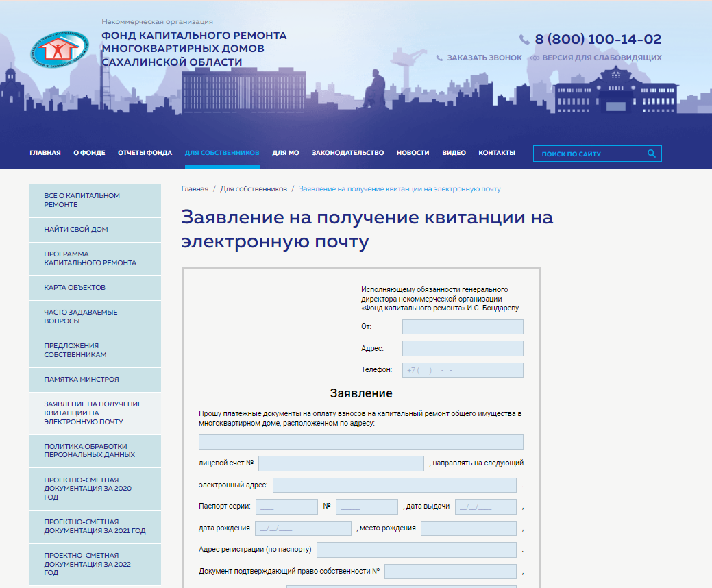
Task: Click the eye icon for visually impaired version
Action: 535,58
